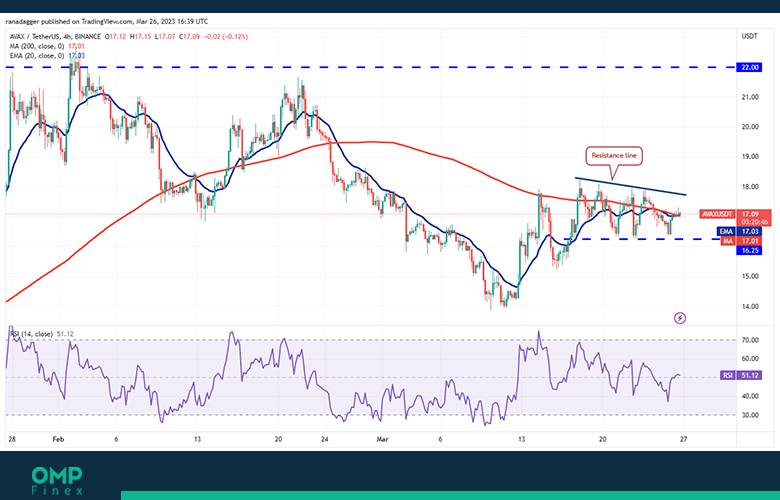The image size is (780, 500).
Task: Click the "AVAX / TetherUS, 4h, BINANCE" title
Action: coord(53,37)
